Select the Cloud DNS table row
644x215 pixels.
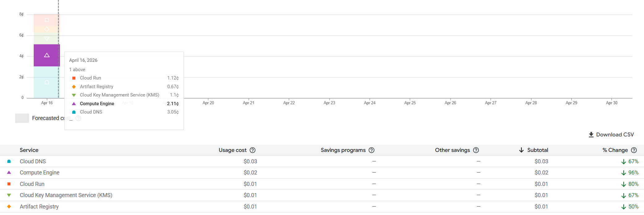coord(33,161)
